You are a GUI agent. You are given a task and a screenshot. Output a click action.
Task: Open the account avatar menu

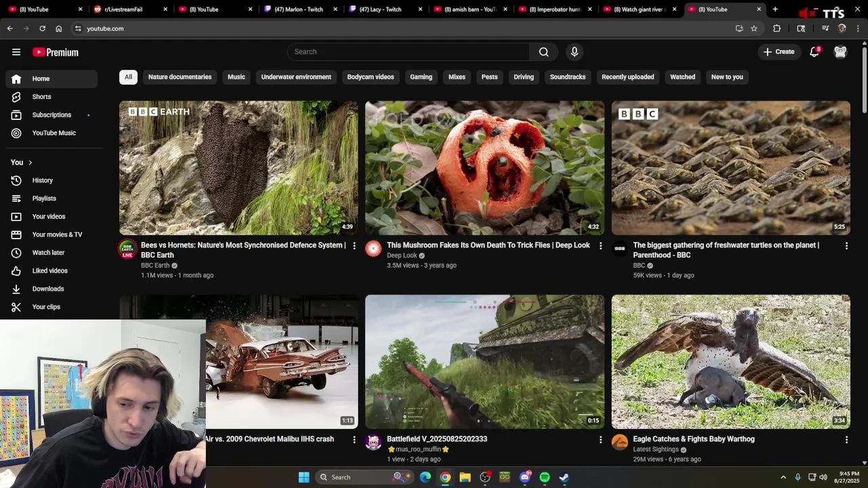pos(840,52)
